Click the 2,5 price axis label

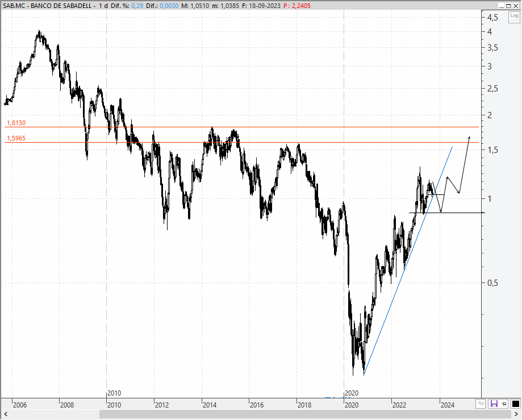point(492,89)
